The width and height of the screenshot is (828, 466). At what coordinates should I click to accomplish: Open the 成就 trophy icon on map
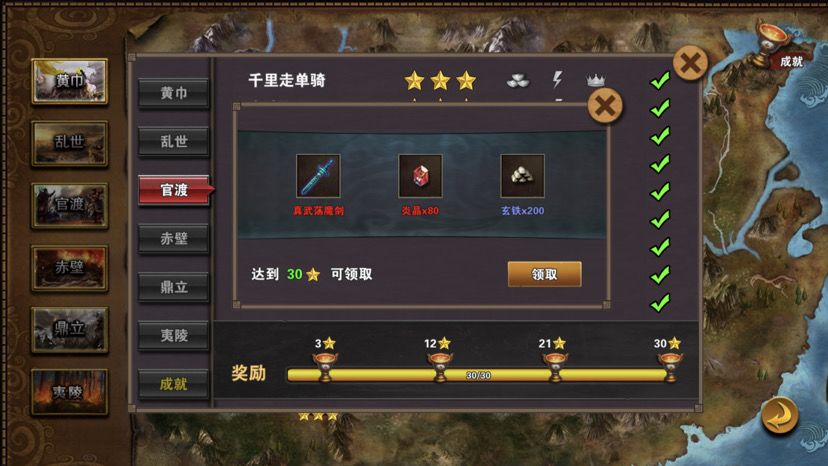(776, 44)
